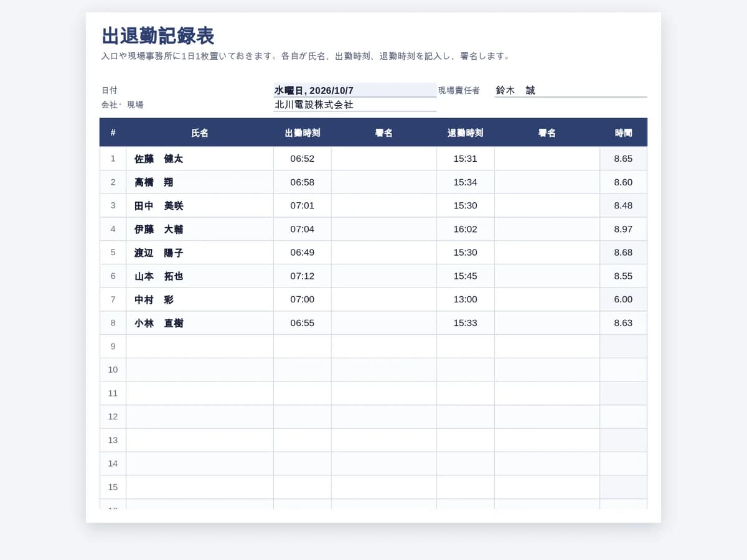The width and height of the screenshot is (747, 560).
Task: Click the # column header
Action: tap(113, 133)
